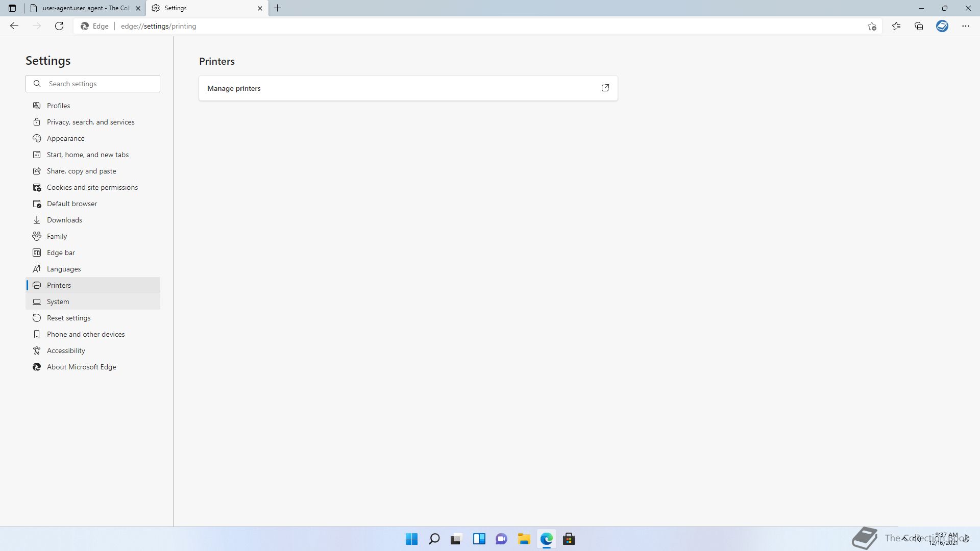Click the vertical tabs icon
The width and height of the screenshot is (980, 551).
coord(12,8)
